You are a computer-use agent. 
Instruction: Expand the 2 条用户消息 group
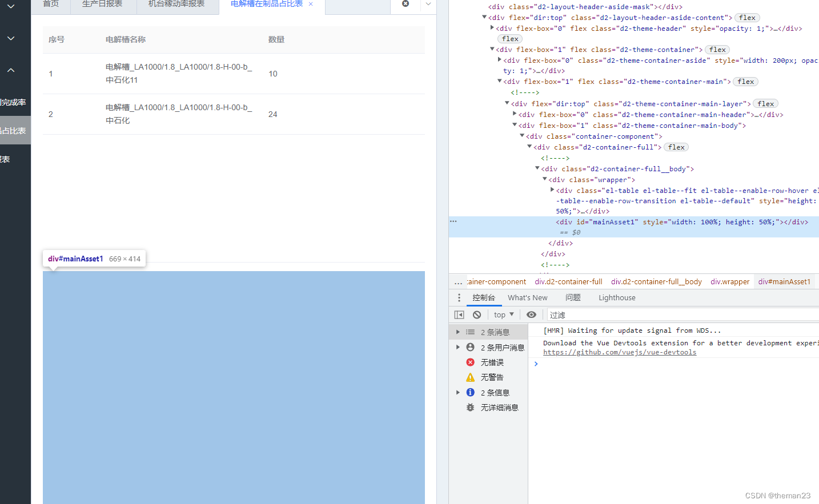click(457, 347)
